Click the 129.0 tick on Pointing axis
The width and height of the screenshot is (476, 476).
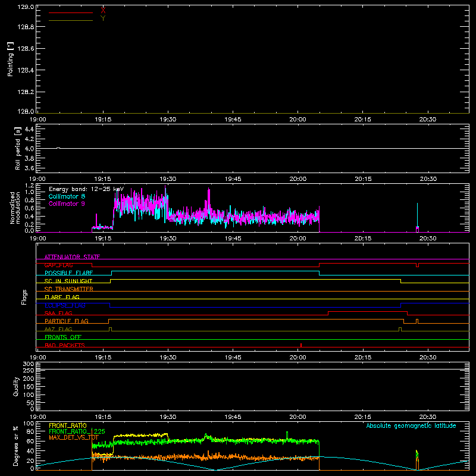(x=26, y=7)
